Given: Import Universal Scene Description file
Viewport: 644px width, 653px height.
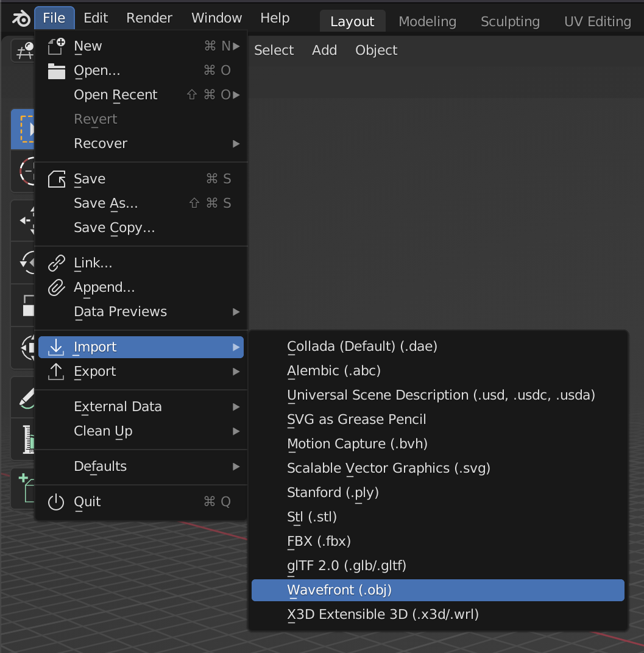Looking at the screenshot, I should point(438,395).
